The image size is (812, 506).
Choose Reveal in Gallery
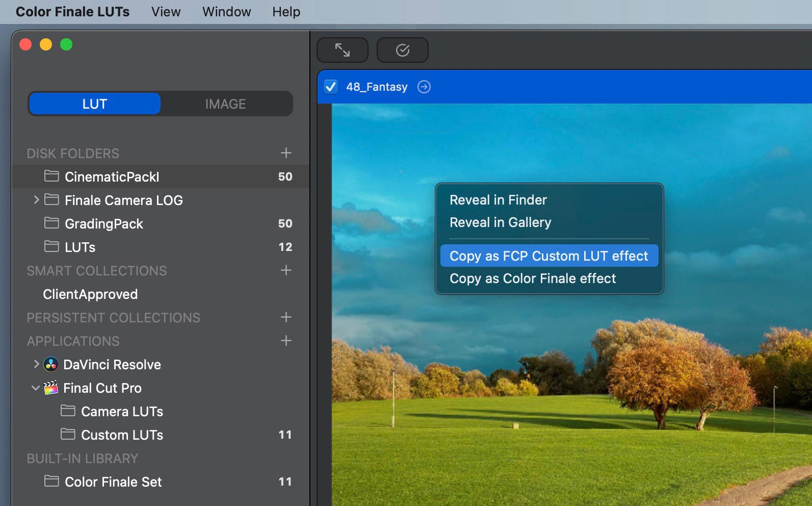(x=549, y=222)
